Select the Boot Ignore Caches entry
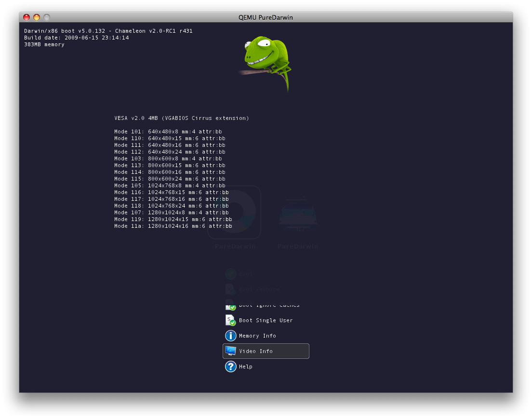 coord(266,305)
